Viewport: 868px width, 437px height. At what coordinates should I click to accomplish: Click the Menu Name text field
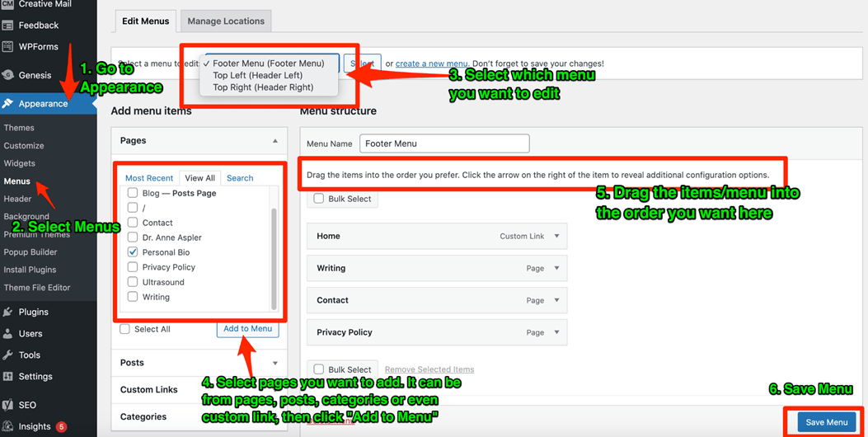444,143
